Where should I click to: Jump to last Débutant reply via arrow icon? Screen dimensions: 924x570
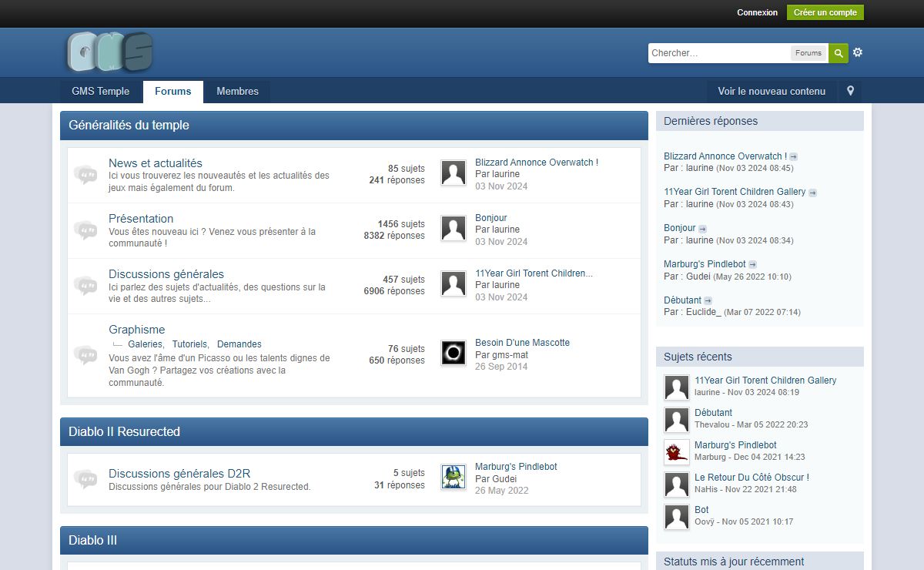point(708,300)
